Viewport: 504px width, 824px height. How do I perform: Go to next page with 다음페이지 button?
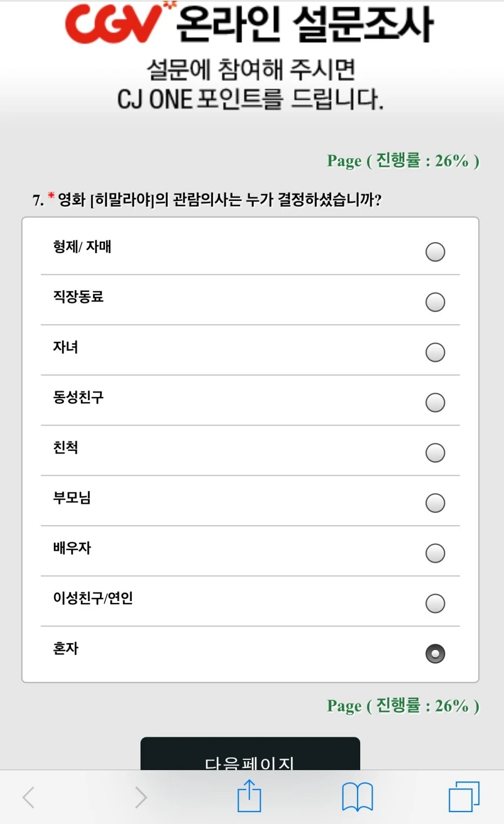250,753
